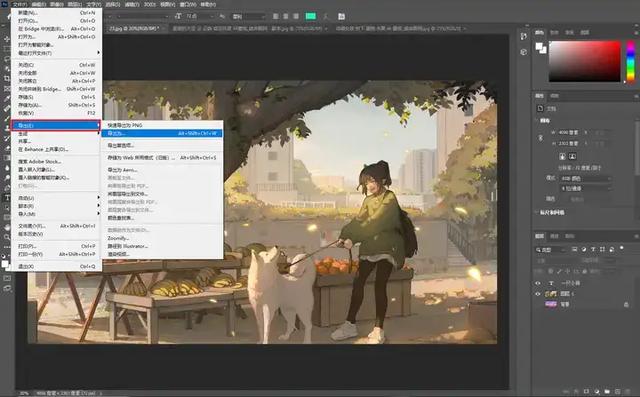Hide the text layer via eye icon

coord(538,283)
